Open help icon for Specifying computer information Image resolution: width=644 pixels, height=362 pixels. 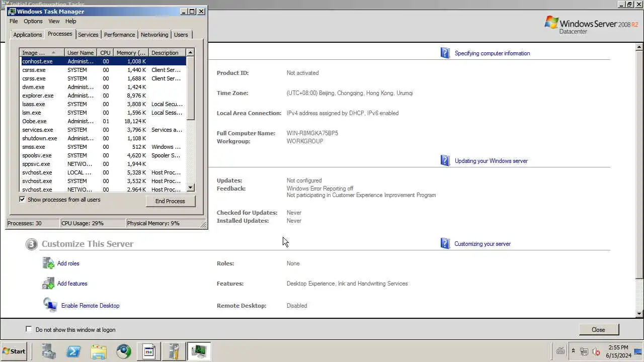click(445, 53)
